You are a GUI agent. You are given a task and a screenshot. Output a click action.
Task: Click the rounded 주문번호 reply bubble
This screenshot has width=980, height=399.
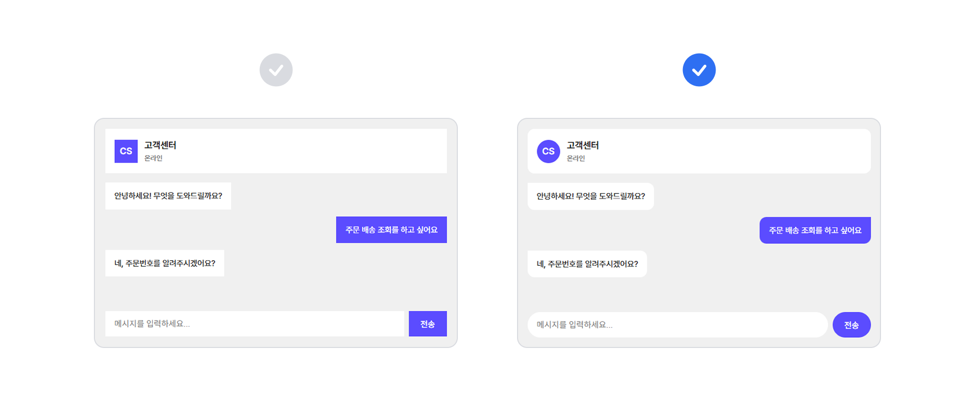(x=587, y=264)
